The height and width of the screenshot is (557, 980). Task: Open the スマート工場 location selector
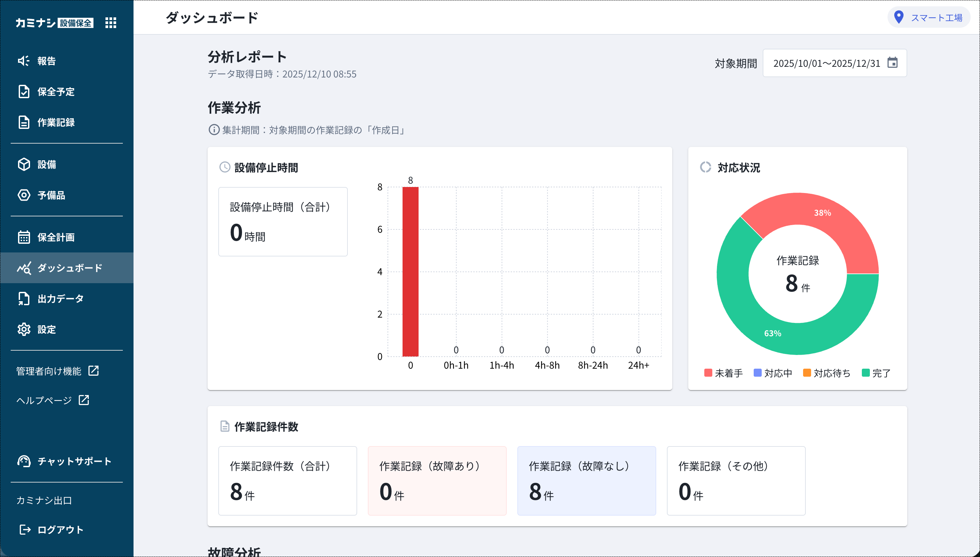[x=928, y=18]
